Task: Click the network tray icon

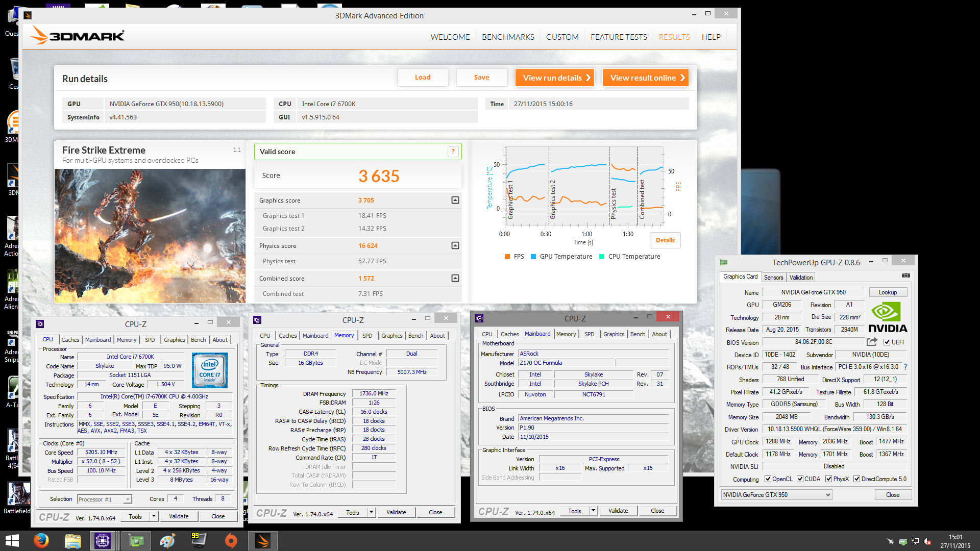Action: pos(915,541)
